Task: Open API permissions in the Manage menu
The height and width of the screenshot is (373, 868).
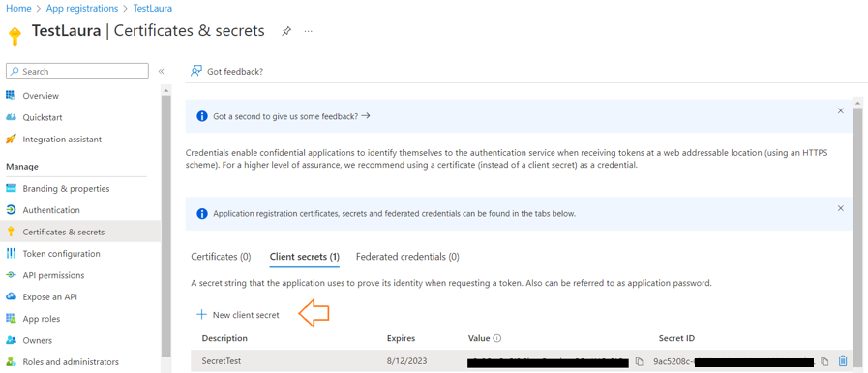Action: [53, 275]
